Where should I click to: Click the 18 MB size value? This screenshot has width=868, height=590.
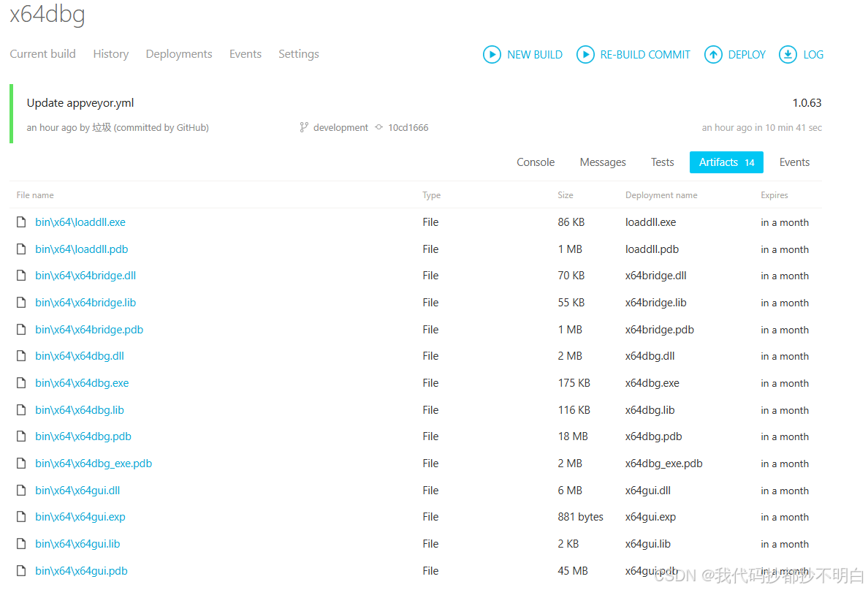tap(572, 436)
